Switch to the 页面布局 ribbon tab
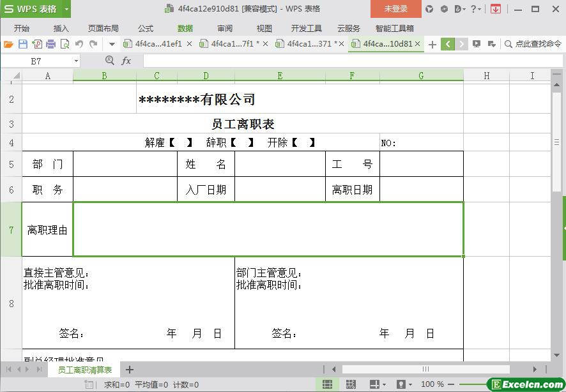Screen dimensions: 566x392 [103, 29]
